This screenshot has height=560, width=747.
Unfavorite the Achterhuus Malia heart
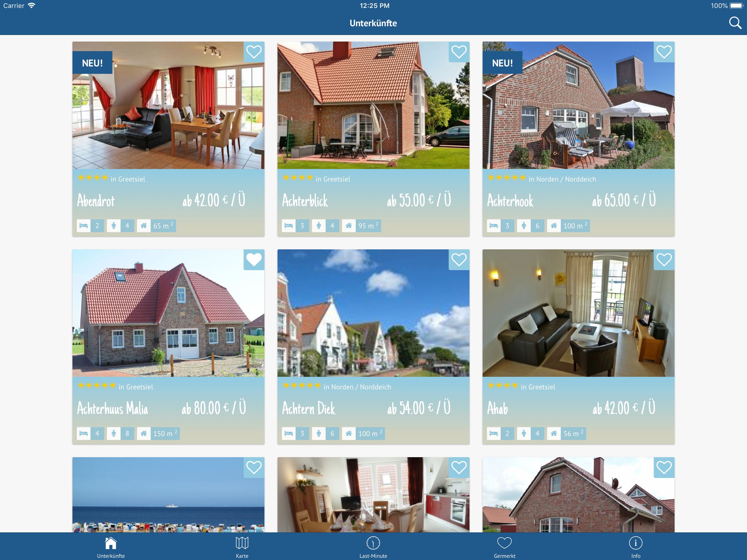[254, 260]
